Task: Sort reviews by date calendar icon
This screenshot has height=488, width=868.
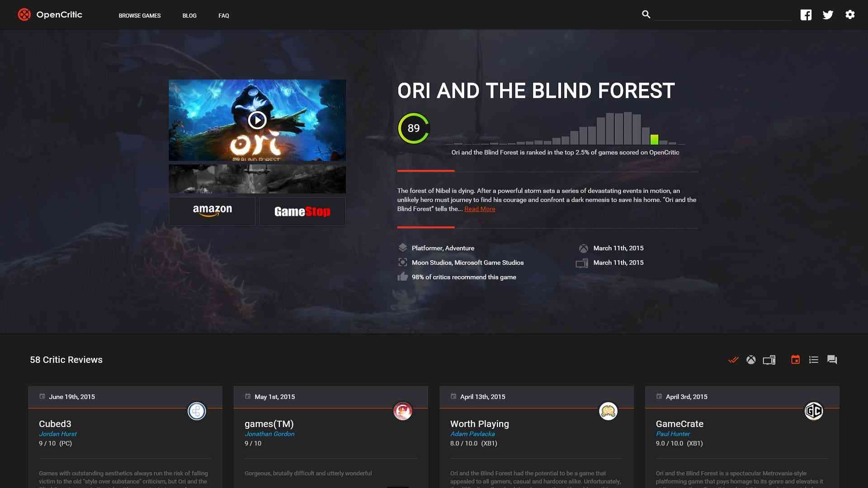Action: coord(795,360)
